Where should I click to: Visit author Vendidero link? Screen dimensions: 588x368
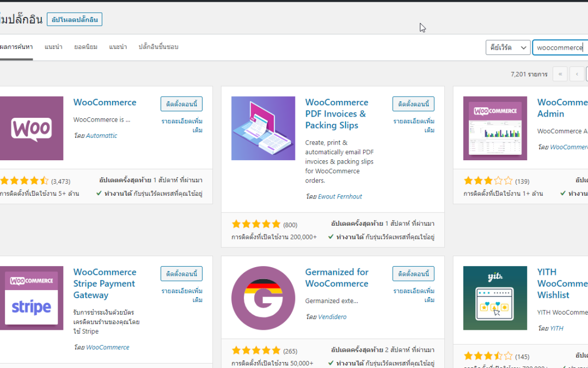[x=332, y=317]
